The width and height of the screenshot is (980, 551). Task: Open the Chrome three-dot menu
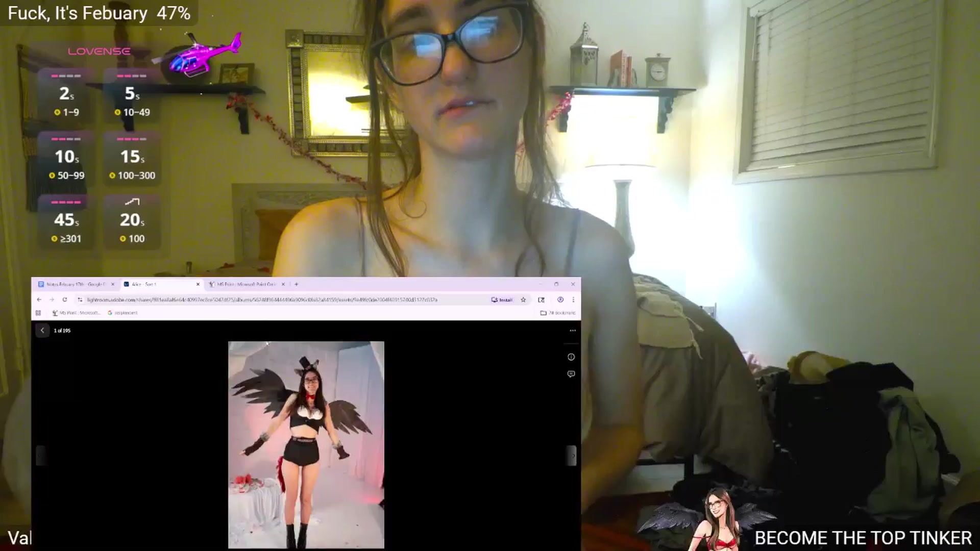tap(573, 299)
